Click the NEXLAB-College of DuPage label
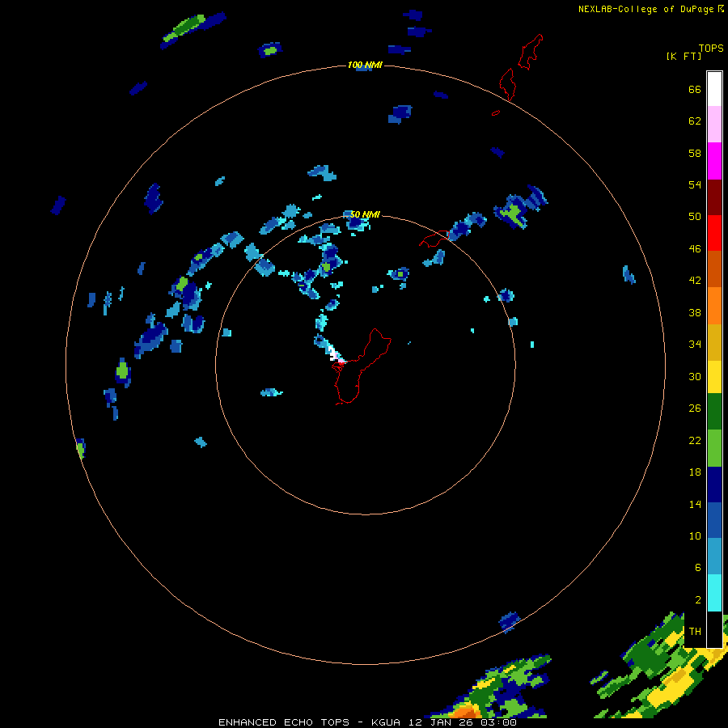Viewport: 728px width, 728px height. click(650, 9)
